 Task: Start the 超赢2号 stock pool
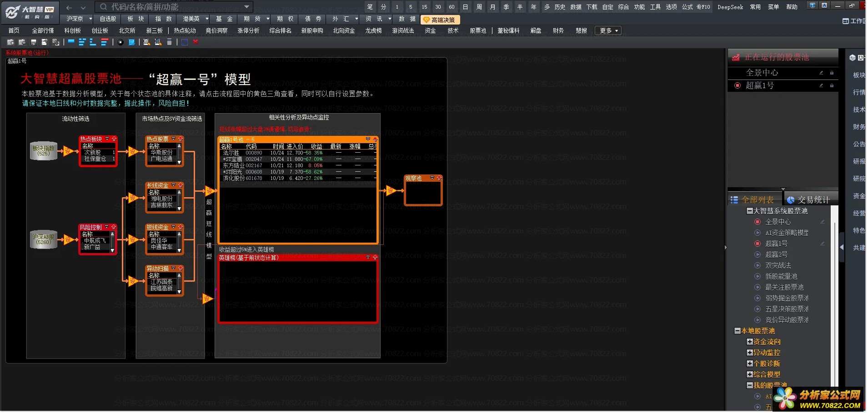[x=758, y=254]
